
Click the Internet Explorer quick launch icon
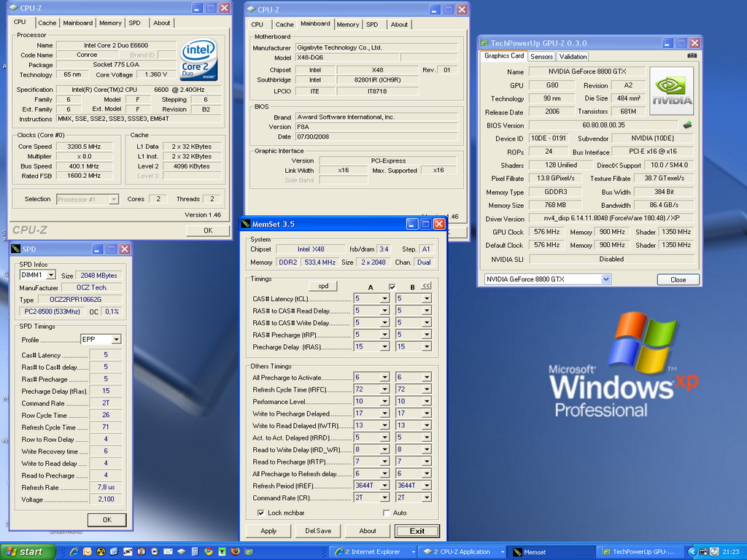[74, 552]
